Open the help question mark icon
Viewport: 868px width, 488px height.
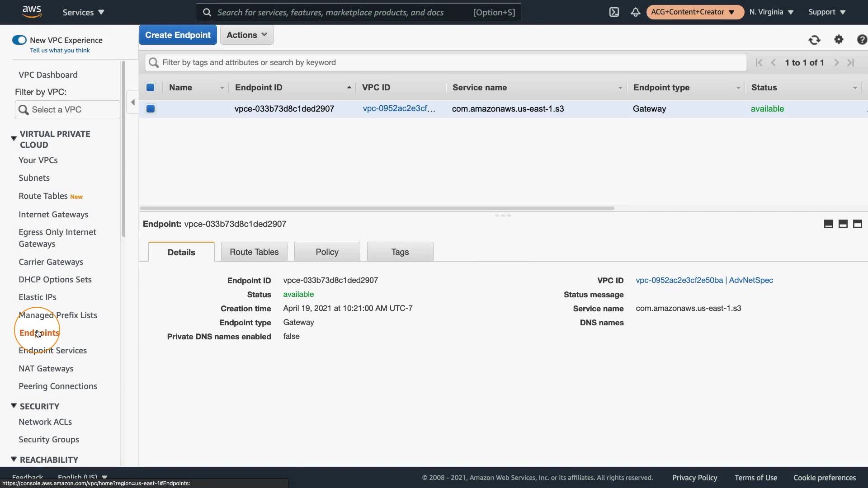[862, 40]
